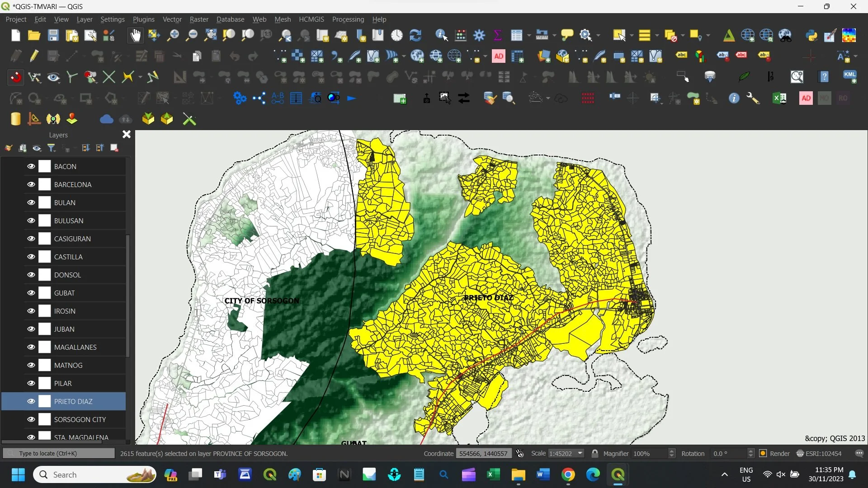The image size is (868, 488).
Task: Hide the BACON layer with eye icon
Action: tap(31, 166)
